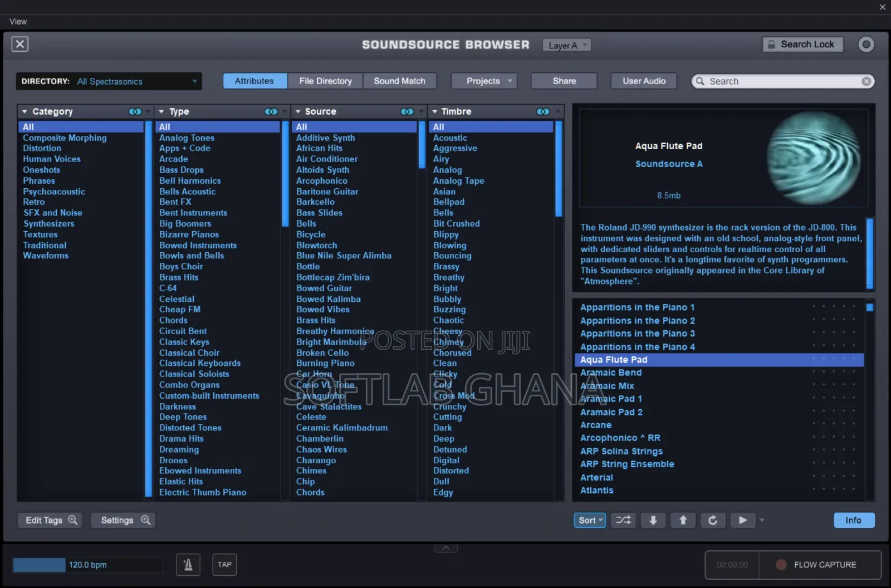Click the link icon in the Timbre column header
The width and height of the screenshot is (891, 588).
(543, 111)
